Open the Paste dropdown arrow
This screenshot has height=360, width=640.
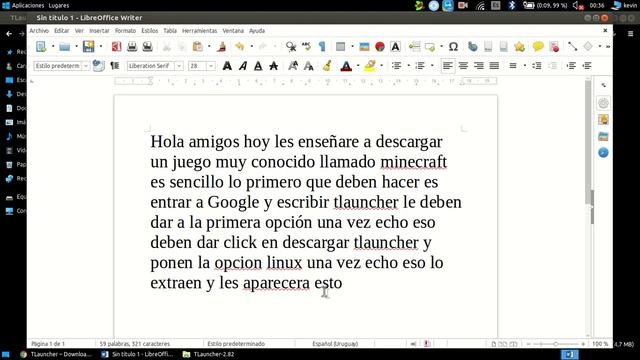click(x=209, y=47)
